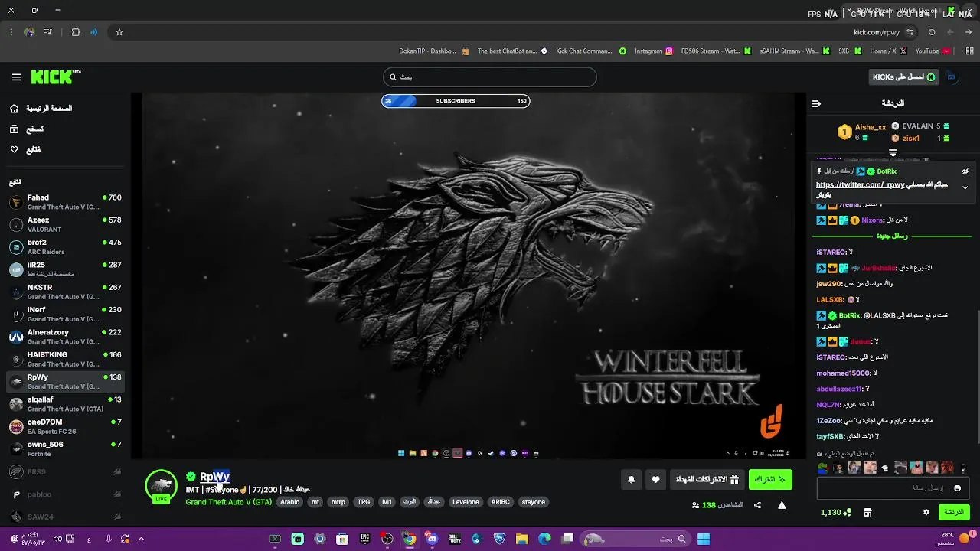980x551 pixels.
Task: Click the report warning triangle icon
Action: (782, 505)
